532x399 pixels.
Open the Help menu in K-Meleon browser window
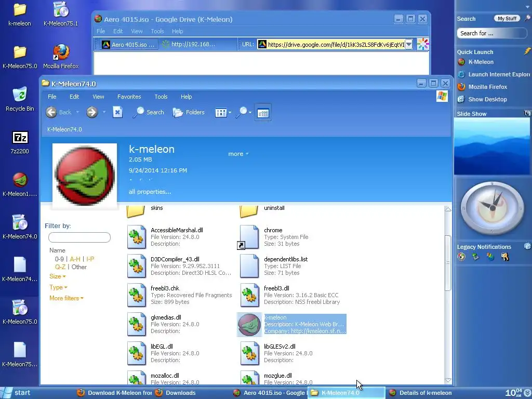(x=178, y=31)
